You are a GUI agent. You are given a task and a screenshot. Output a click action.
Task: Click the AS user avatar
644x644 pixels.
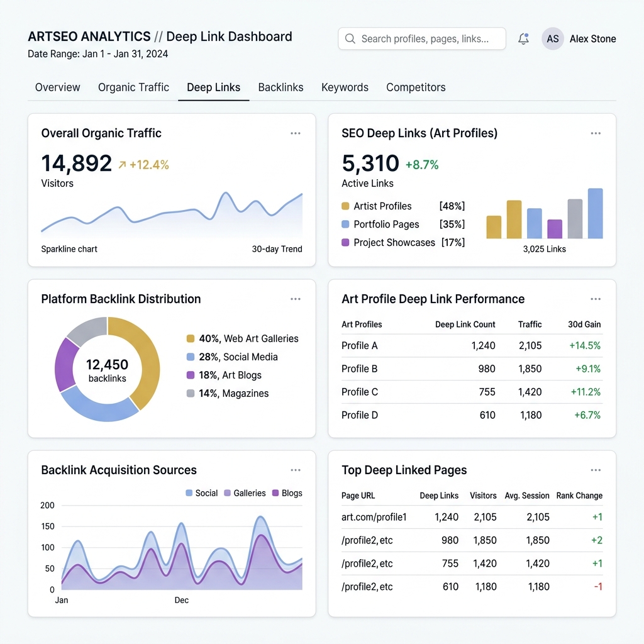(x=552, y=38)
